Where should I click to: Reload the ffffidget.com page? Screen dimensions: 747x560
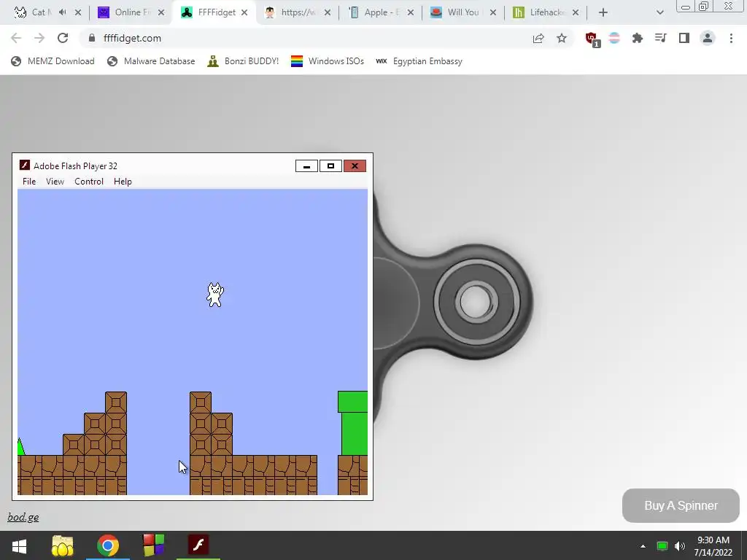tap(63, 38)
